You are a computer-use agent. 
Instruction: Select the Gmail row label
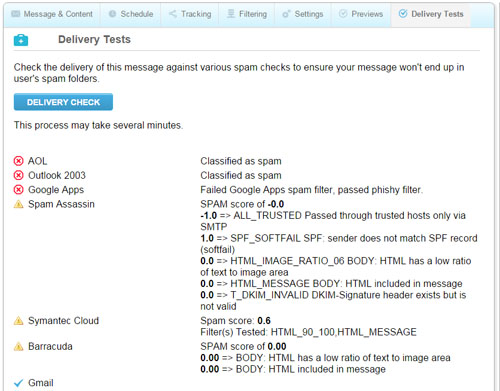click(x=41, y=383)
